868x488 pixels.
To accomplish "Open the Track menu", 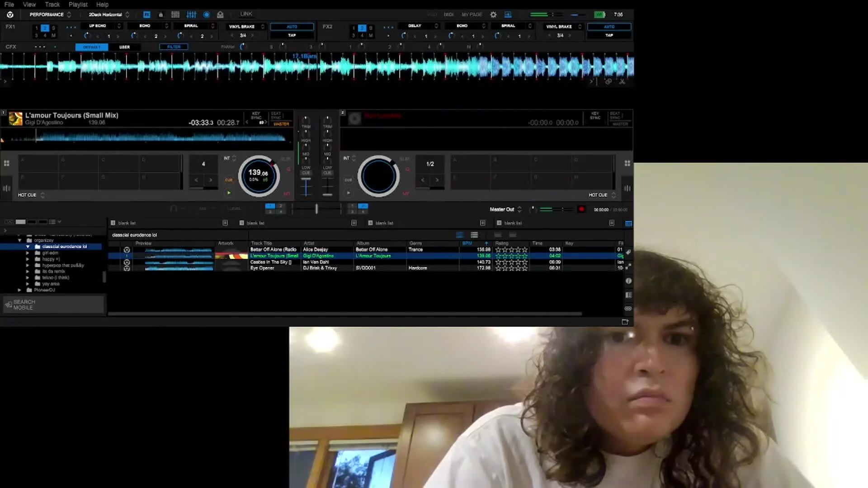I will pos(52,5).
